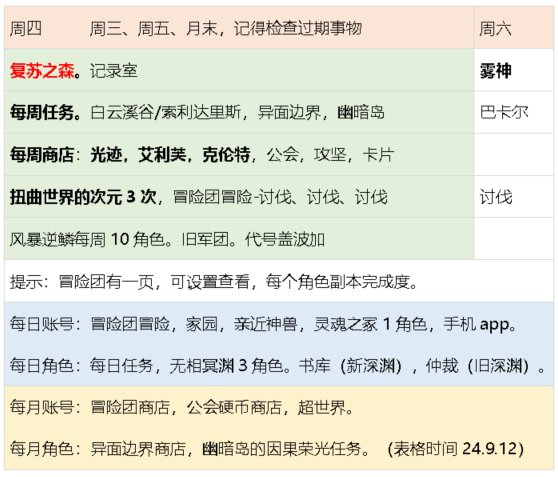558x477 pixels.
Task: Select the text "旧军团"
Action: point(205,239)
